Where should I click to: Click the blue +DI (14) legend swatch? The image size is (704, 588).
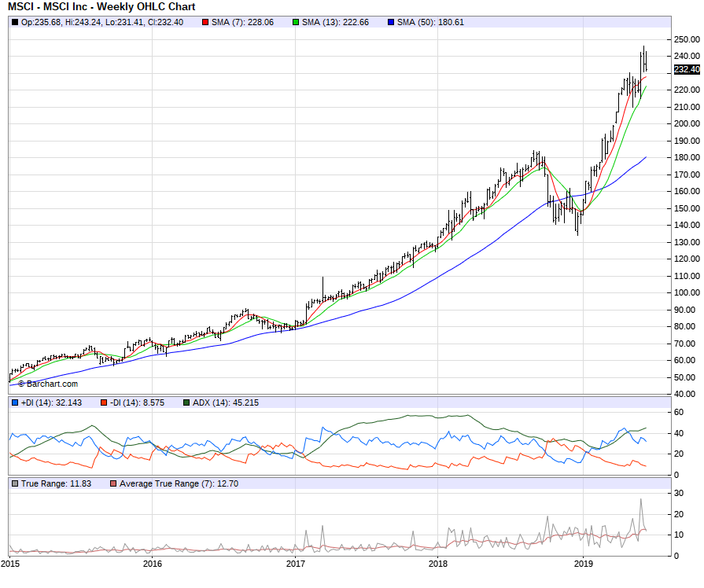tap(15, 402)
